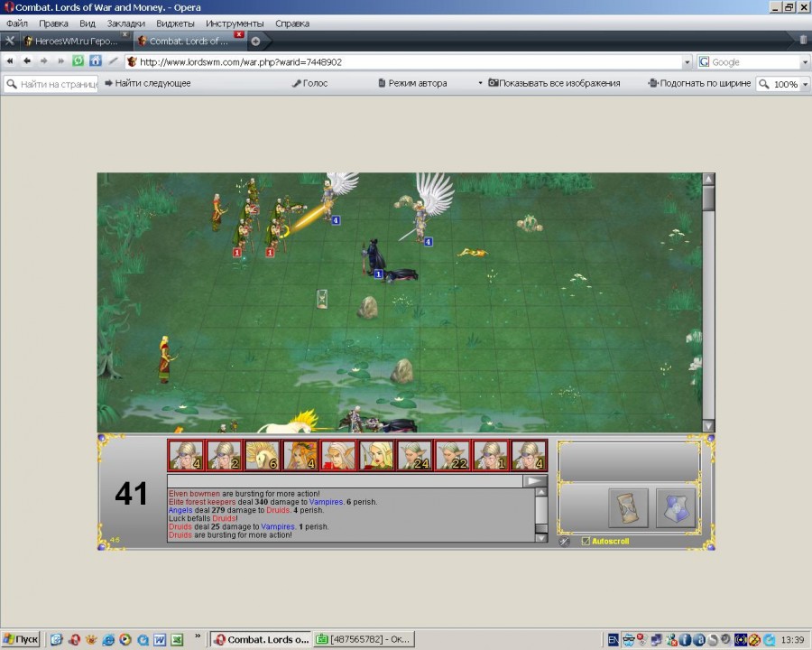Screen dimensions: 812x650
Task: Click the browser Forward arrow
Action: point(44,61)
